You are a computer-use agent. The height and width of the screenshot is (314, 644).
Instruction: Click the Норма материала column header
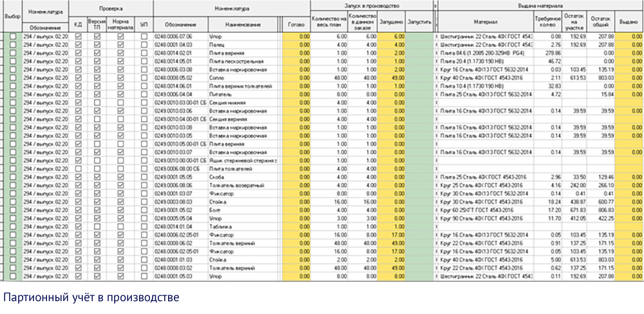(x=121, y=24)
